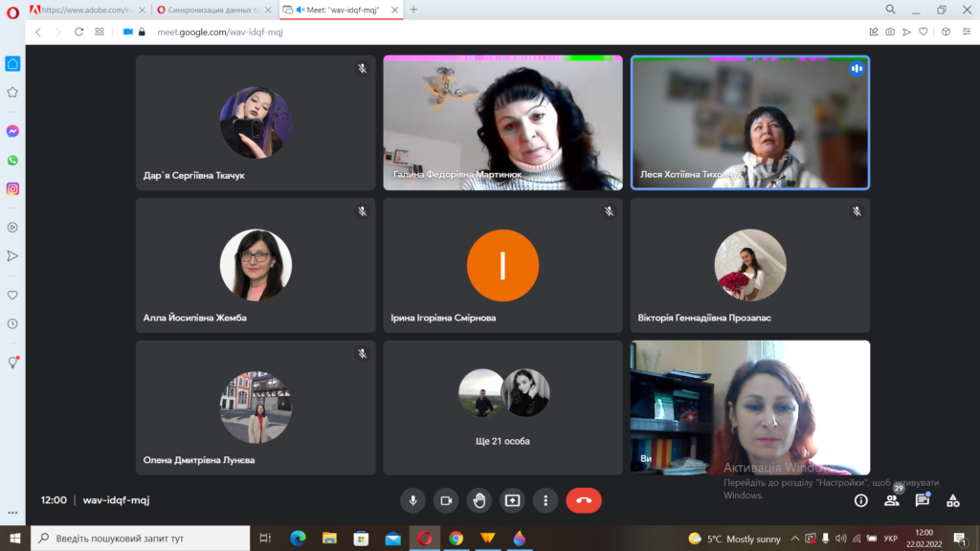Screen dimensions: 980x551
Task: Click the 'Ще 21 особа' tile
Action: tap(502, 408)
